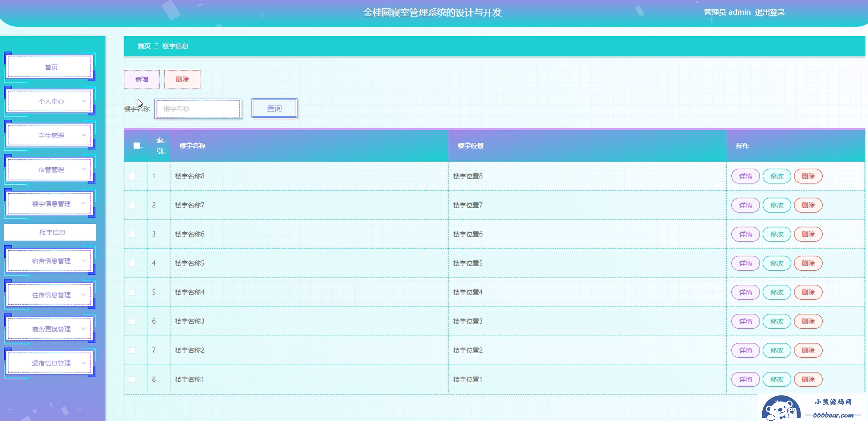Click row 删除 for 楼宇名称3
868x421 pixels.
pyautogui.click(x=808, y=321)
